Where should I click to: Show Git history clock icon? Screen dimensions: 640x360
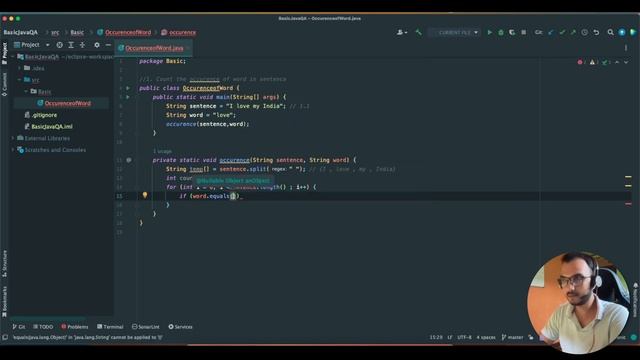(x=584, y=32)
